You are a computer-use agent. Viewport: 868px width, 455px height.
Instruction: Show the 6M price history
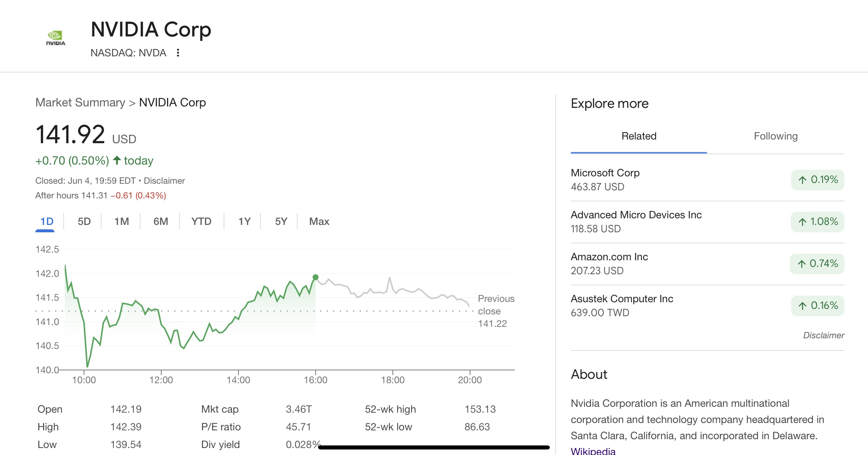[x=161, y=221]
